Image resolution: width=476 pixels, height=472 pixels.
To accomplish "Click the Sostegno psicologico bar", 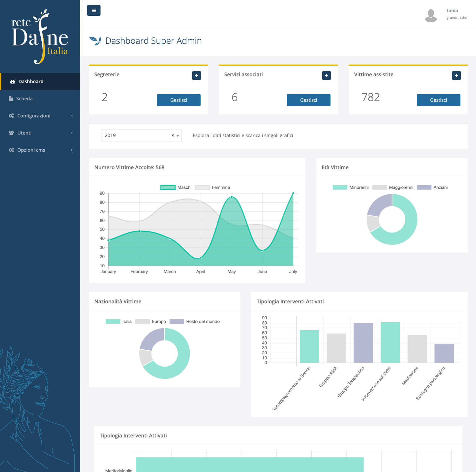I will tap(444, 353).
